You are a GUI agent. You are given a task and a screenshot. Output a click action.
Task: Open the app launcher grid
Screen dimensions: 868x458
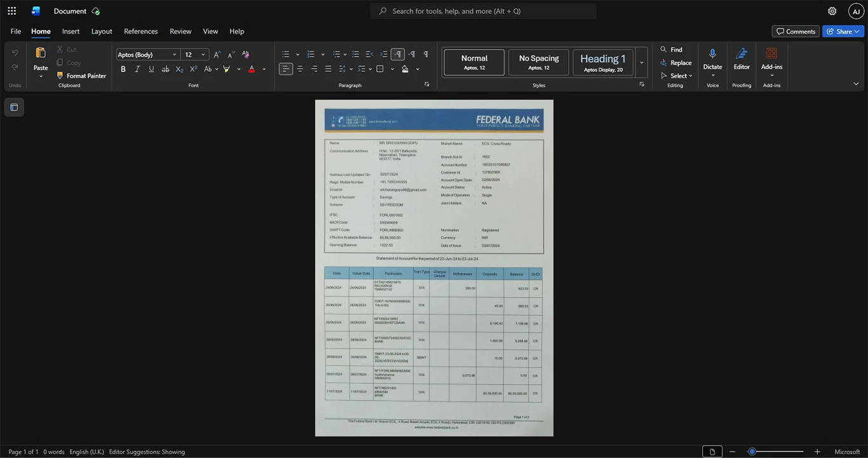(x=11, y=11)
